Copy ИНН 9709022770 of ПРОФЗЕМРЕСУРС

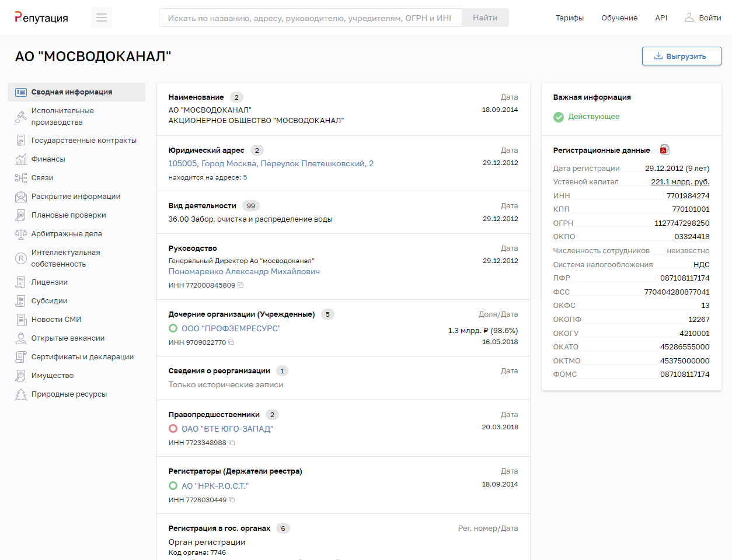(231, 342)
